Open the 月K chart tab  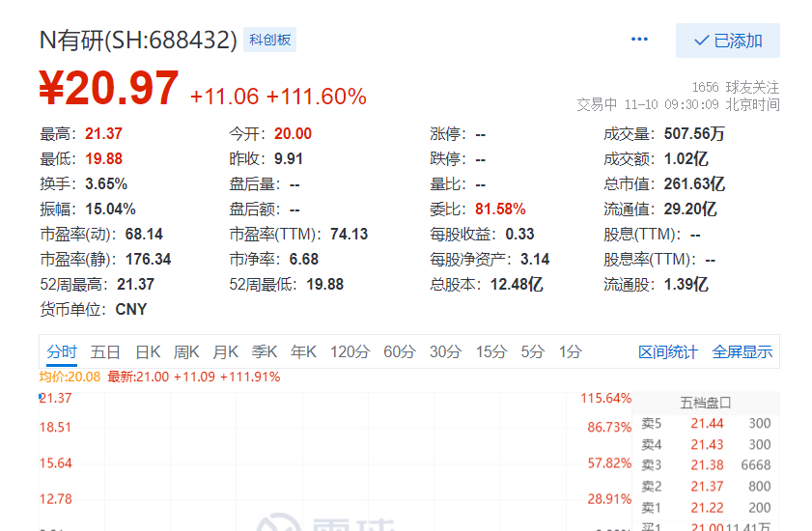point(225,352)
